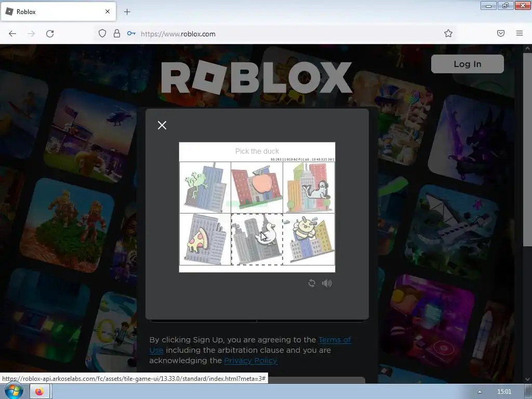Open the Privacy Policy link
The height and width of the screenshot is (399, 532).
pos(250,361)
